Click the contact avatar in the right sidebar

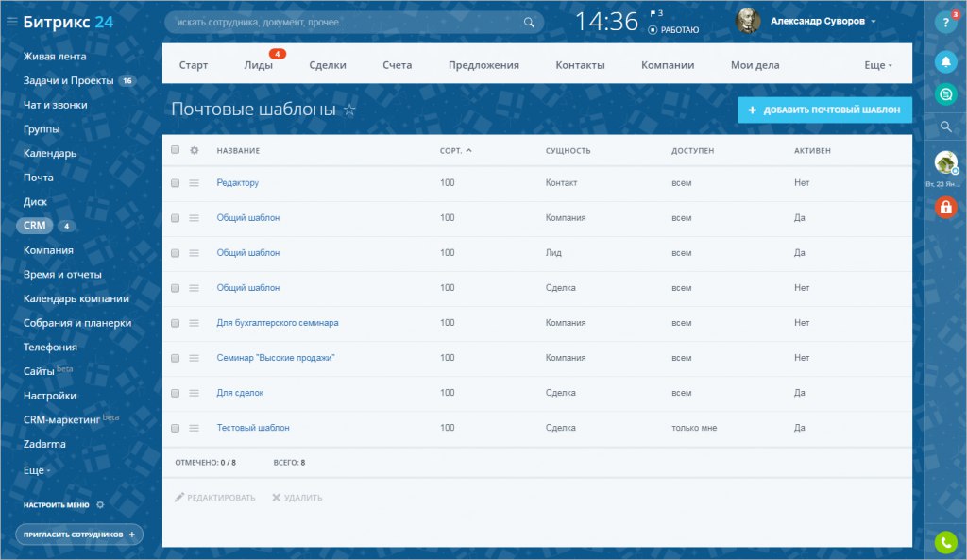[x=945, y=162]
